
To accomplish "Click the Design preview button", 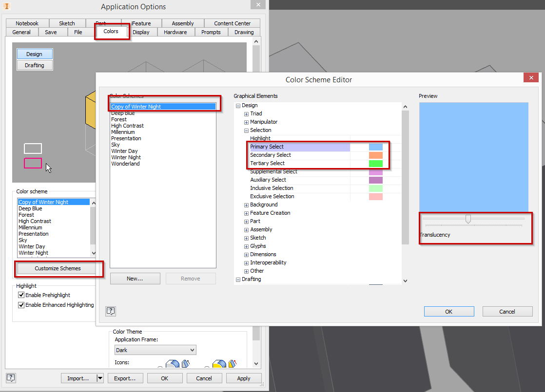I will pyautogui.click(x=35, y=54).
